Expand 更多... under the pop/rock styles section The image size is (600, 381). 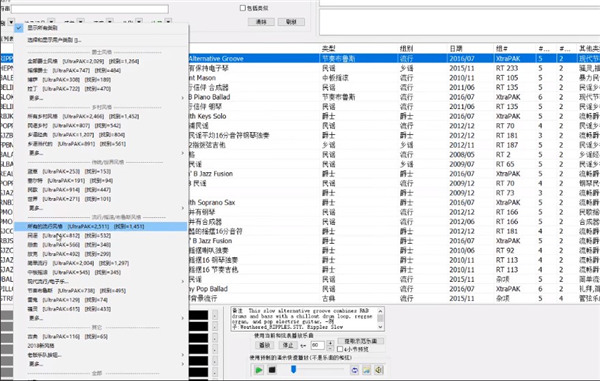pos(101,318)
